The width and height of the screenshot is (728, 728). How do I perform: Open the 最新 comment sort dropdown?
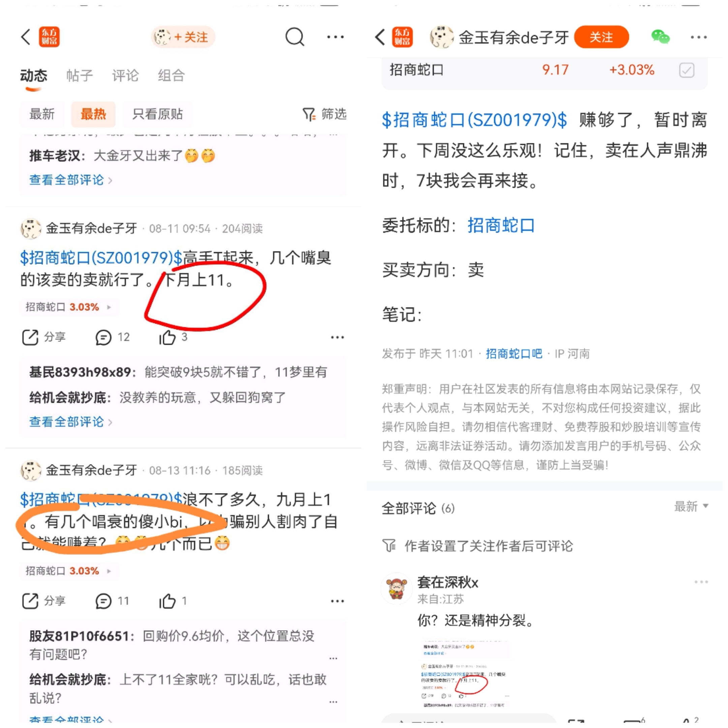(691, 506)
